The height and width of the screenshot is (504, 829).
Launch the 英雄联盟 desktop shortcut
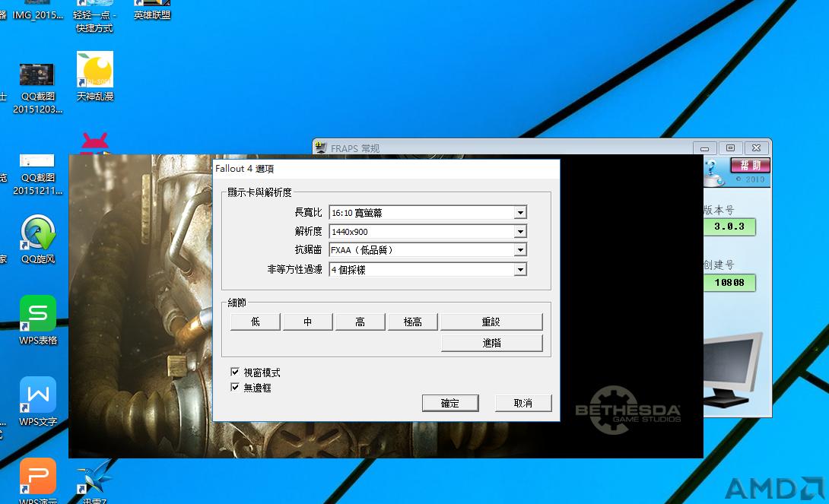point(152,10)
